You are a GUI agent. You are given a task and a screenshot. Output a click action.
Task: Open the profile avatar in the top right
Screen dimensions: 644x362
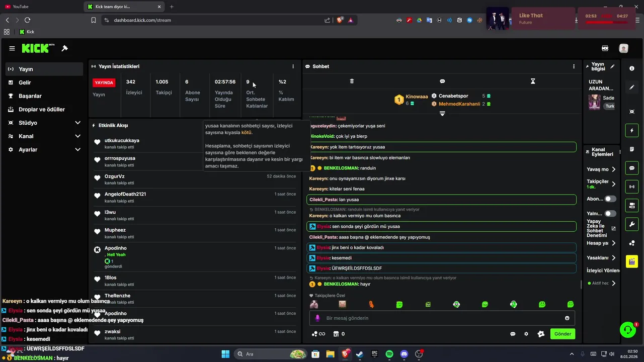[x=624, y=48]
